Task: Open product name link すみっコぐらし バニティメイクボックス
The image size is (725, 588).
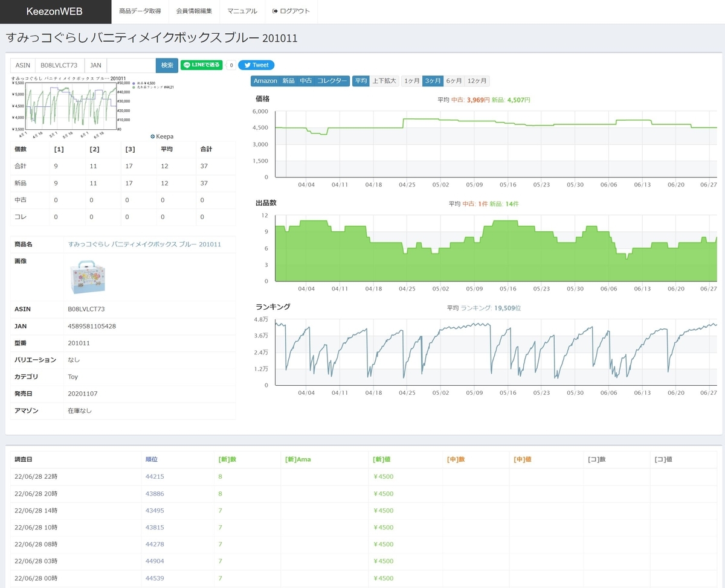Action: 144,244
